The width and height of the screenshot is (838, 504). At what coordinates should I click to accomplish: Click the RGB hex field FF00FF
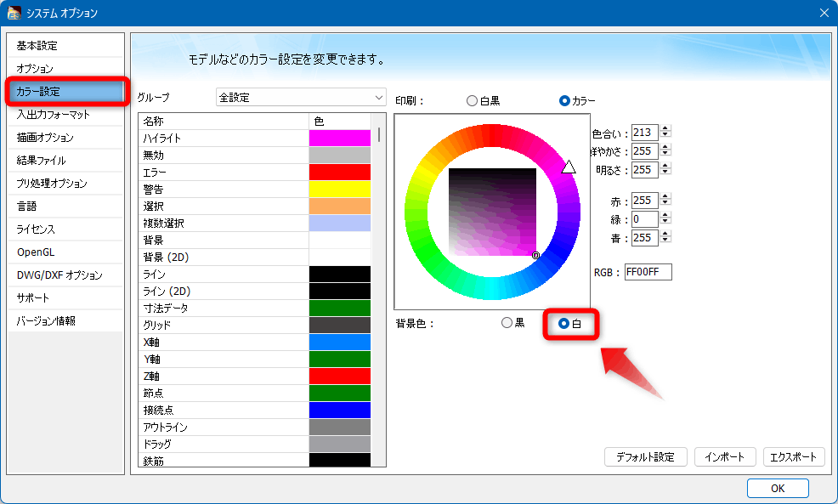(x=648, y=272)
